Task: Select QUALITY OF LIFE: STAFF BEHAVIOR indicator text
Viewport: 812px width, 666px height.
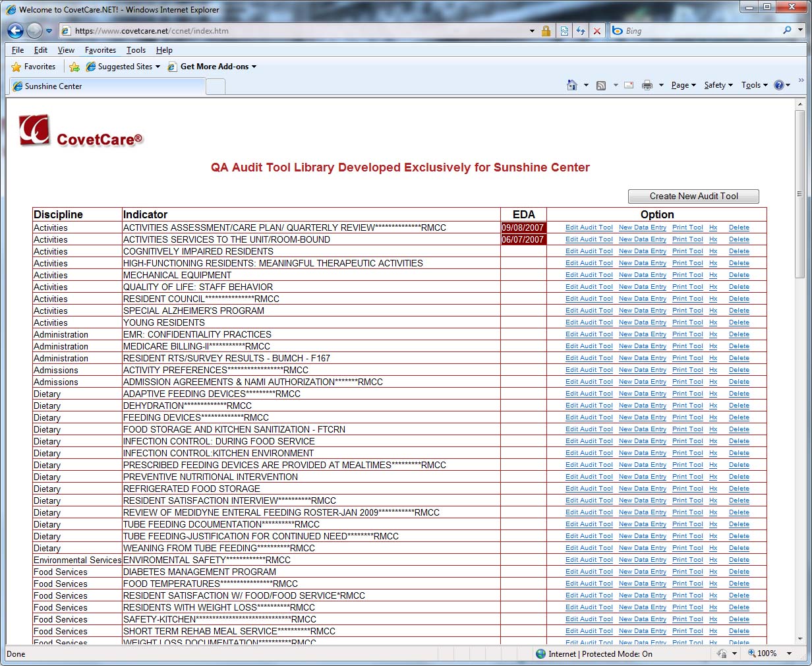Action: coord(198,287)
